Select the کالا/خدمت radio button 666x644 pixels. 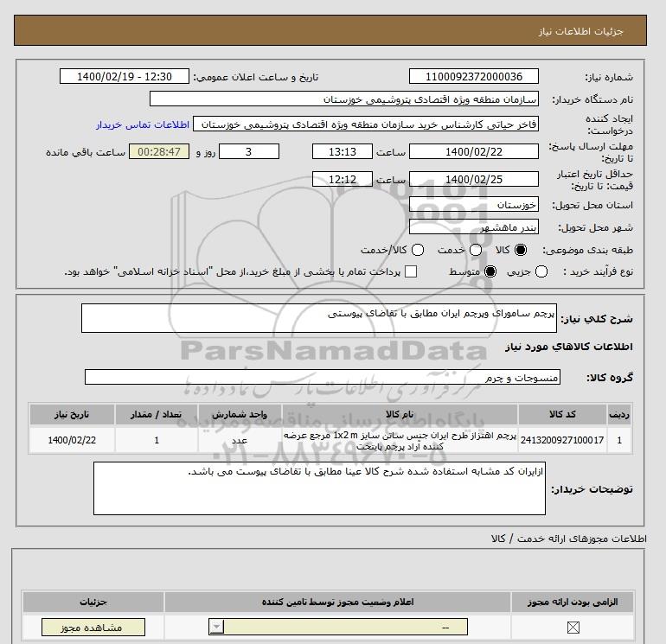click(418, 250)
